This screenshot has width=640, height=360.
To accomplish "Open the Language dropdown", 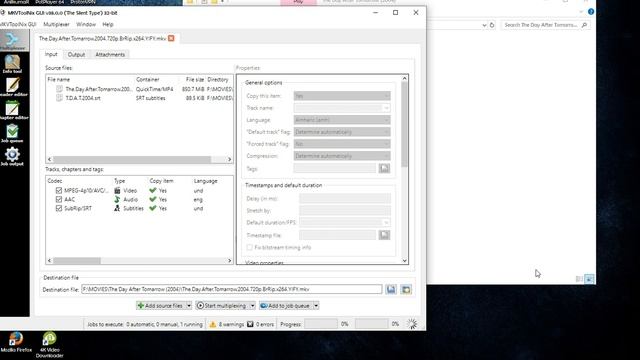I will tap(342, 120).
